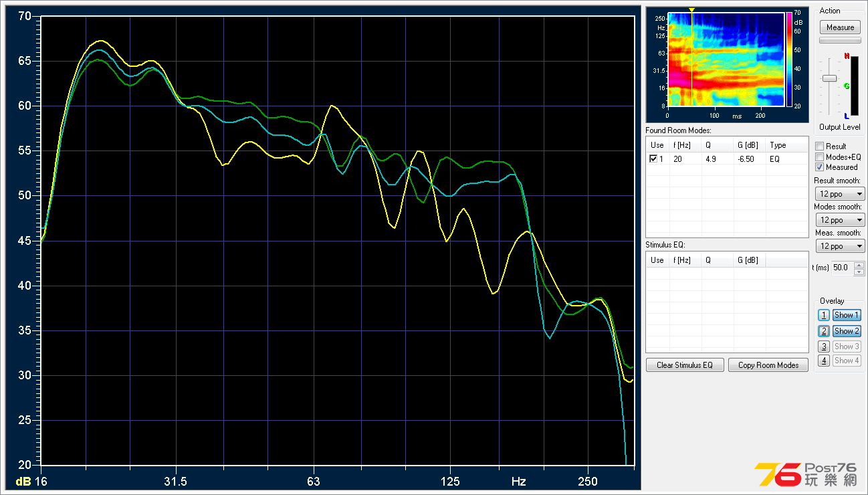Click Clear Stimulus EQ button
The height and width of the screenshot is (495, 868).
tap(685, 365)
